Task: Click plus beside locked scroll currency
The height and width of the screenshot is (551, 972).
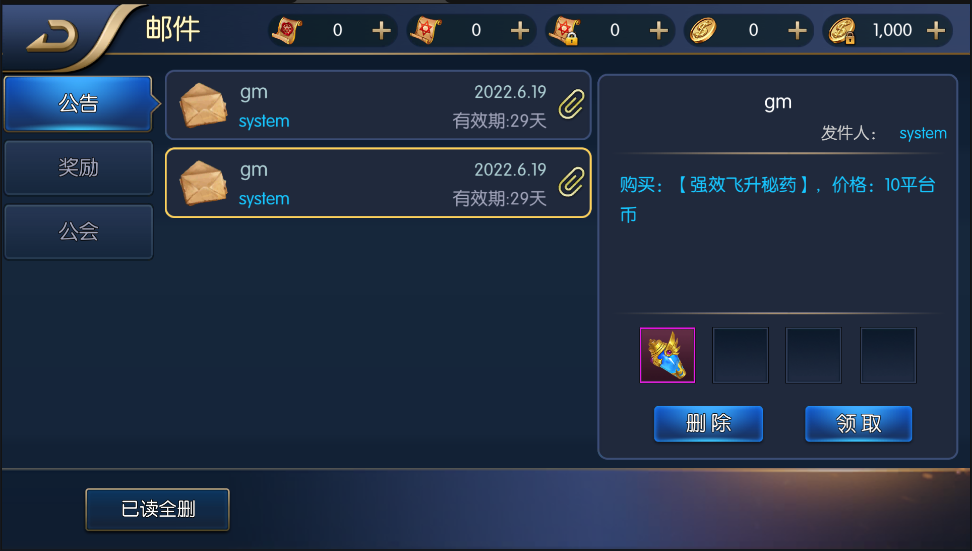Action: [658, 30]
